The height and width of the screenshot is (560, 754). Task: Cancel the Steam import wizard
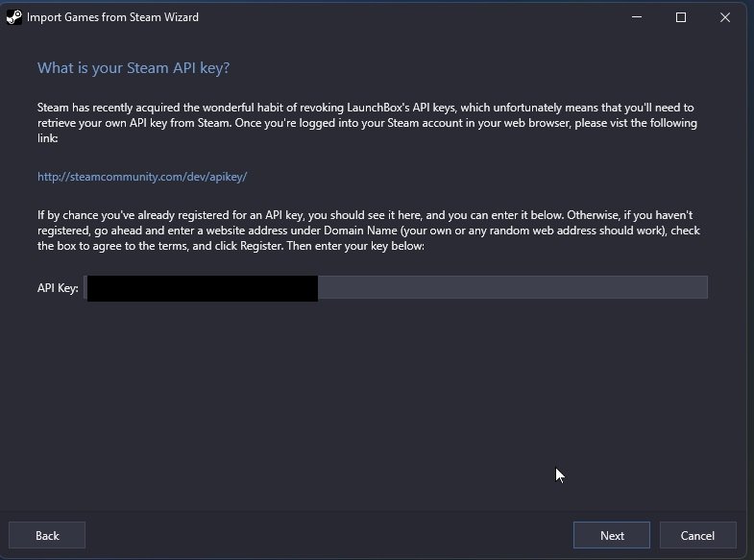(697, 535)
